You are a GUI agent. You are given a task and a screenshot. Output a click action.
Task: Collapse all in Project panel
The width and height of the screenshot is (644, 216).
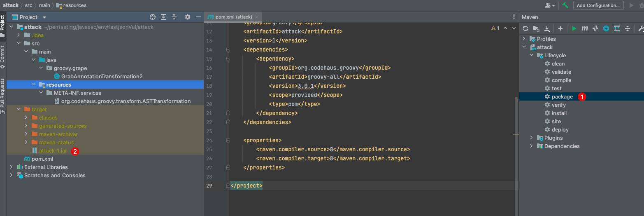pos(174,17)
